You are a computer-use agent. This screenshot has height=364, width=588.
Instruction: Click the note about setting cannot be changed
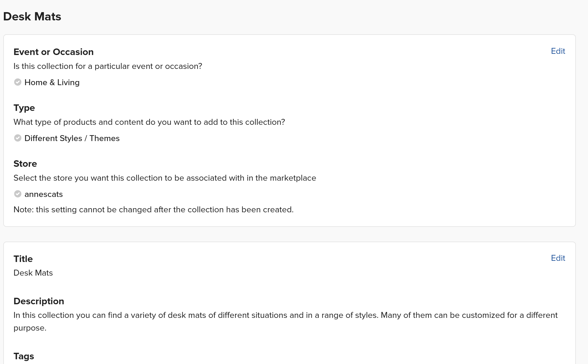coord(154,210)
